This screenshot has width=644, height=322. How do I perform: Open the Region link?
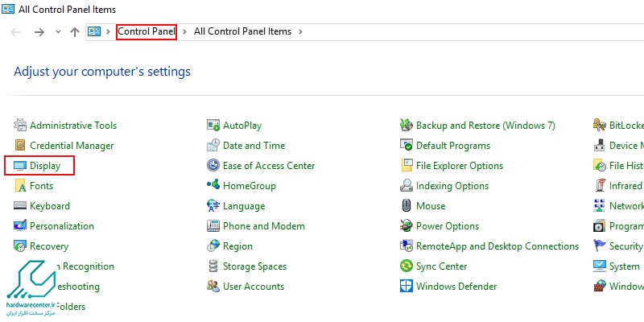(237, 246)
